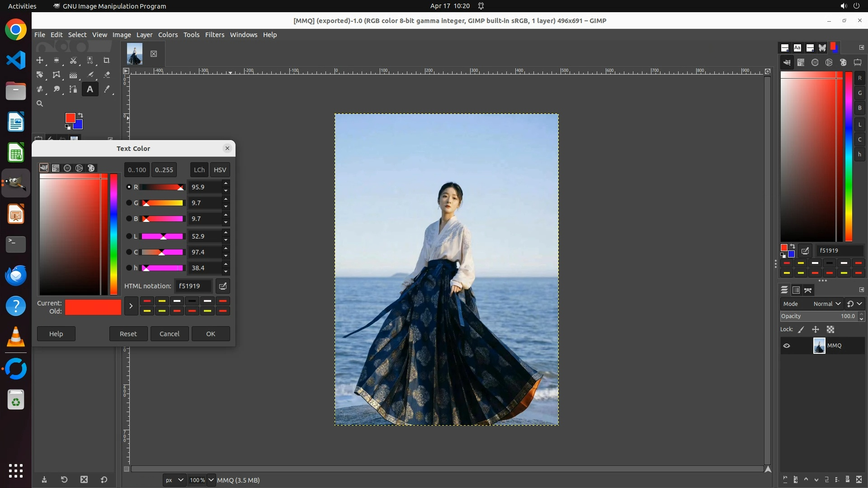Select the Move tool
Image resolution: width=868 pixels, height=488 pixels.
(40, 61)
